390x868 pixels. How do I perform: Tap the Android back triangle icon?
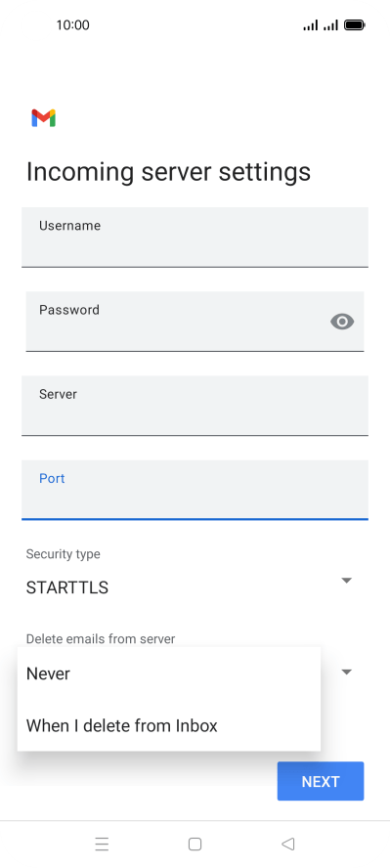287,844
